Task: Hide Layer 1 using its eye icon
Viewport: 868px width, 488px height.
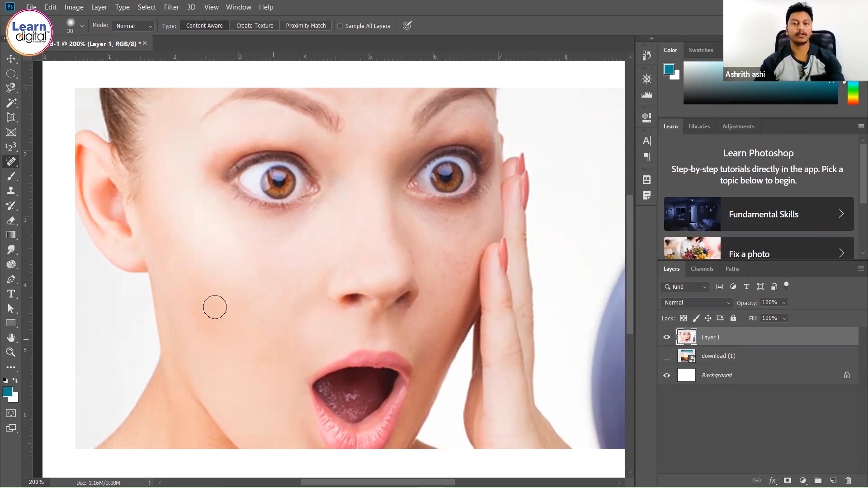Action: pos(667,337)
